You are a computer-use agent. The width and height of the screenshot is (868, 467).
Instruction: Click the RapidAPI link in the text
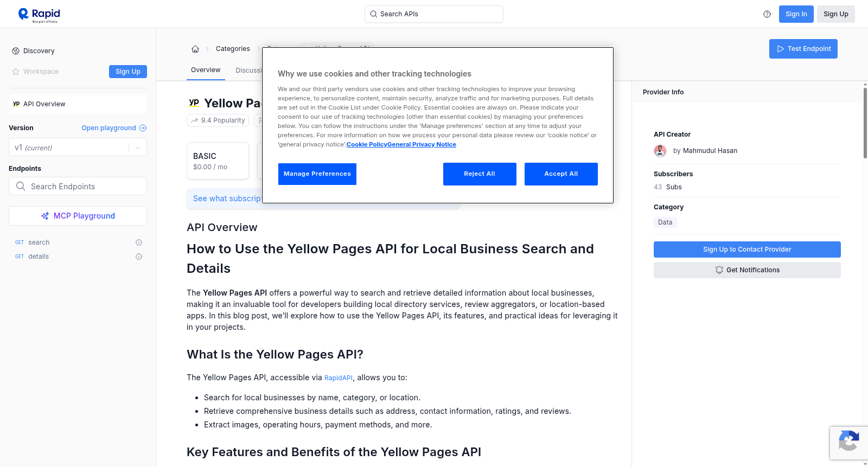[x=339, y=378]
